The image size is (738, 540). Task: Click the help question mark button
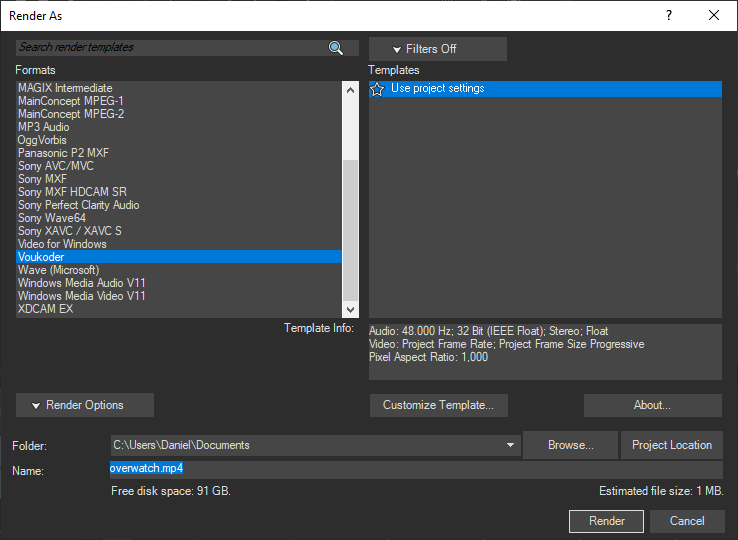(669, 15)
